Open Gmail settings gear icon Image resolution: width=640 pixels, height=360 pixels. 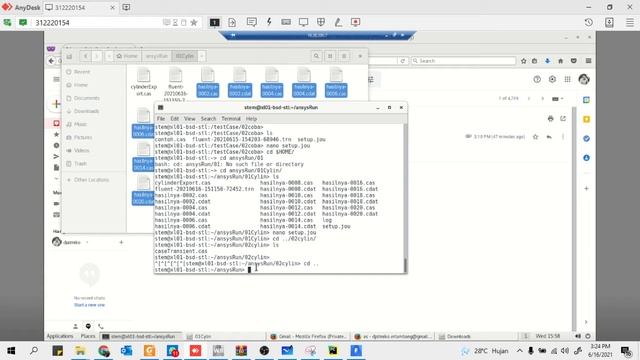[x=552, y=79]
